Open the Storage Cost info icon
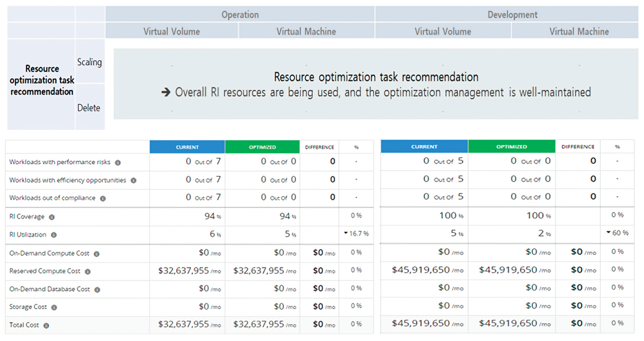Viewport: 644px width, 341px height. 54,307
